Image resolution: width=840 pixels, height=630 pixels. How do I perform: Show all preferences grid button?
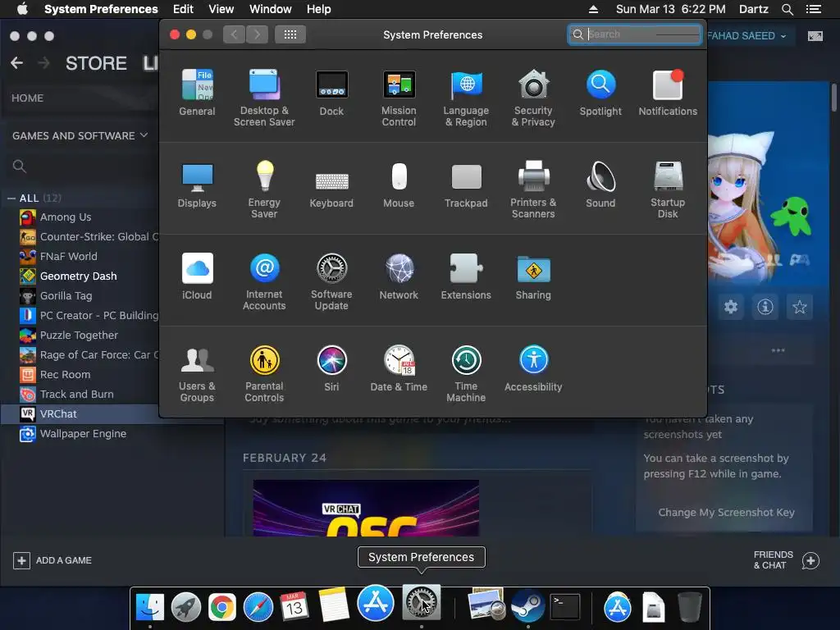(x=290, y=34)
